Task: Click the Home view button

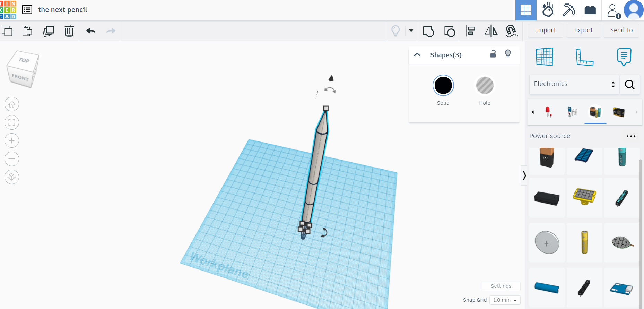Action: 12,104
